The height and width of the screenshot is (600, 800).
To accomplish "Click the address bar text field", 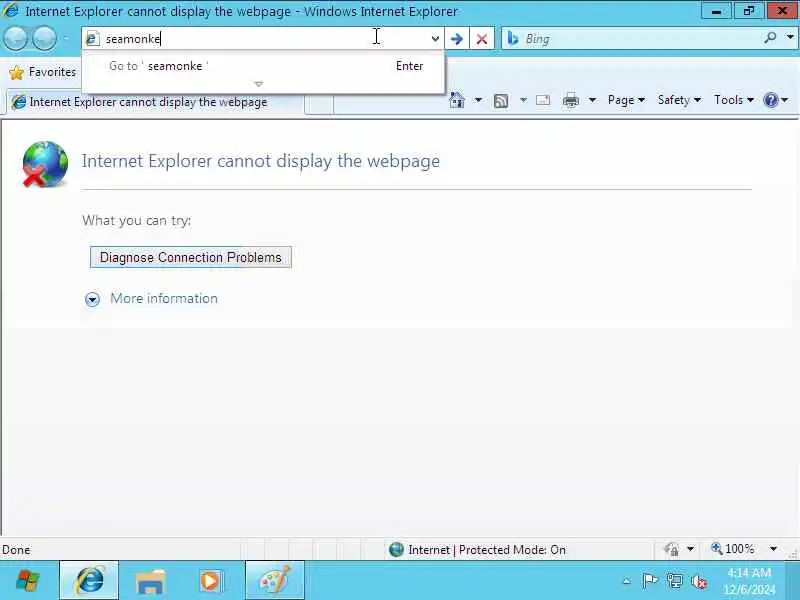I will click(263, 39).
